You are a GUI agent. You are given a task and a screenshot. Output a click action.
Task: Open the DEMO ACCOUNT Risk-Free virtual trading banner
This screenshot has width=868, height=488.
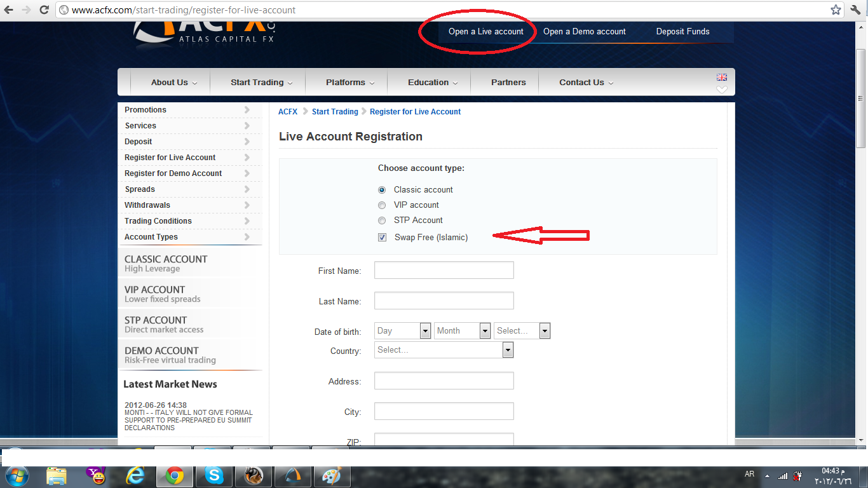point(189,355)
